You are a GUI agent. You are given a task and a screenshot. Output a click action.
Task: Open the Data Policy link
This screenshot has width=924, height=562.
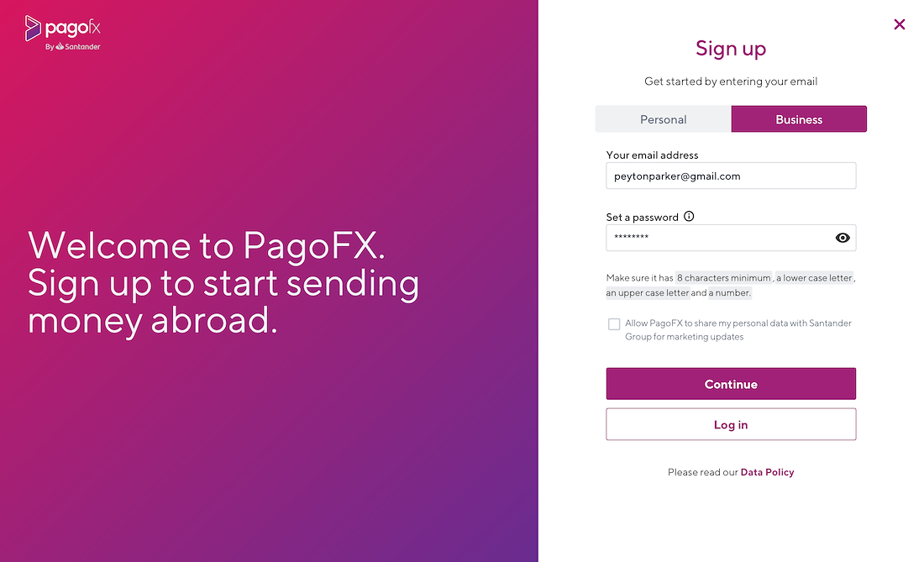pyautogui.click(x=767, y=472)
